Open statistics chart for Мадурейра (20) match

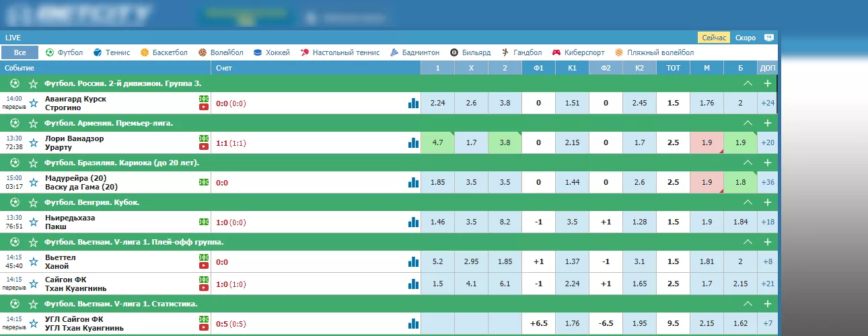413,183
